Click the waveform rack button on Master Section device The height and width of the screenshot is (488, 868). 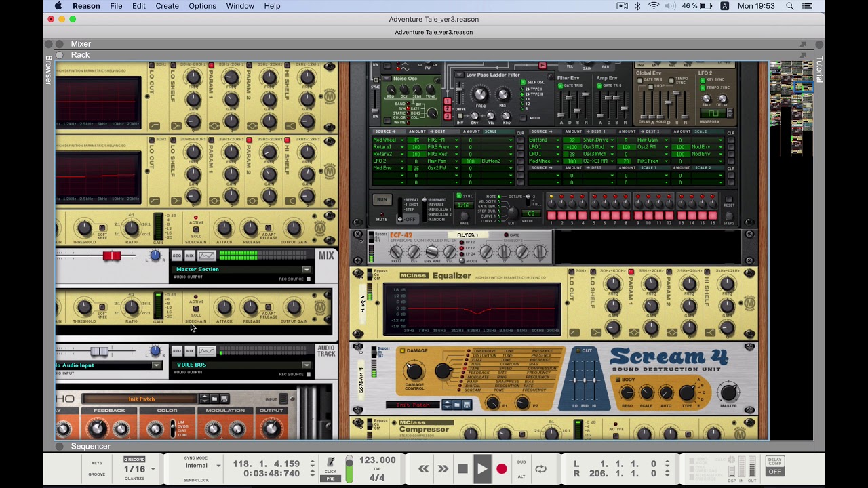[x=207, y=256]
